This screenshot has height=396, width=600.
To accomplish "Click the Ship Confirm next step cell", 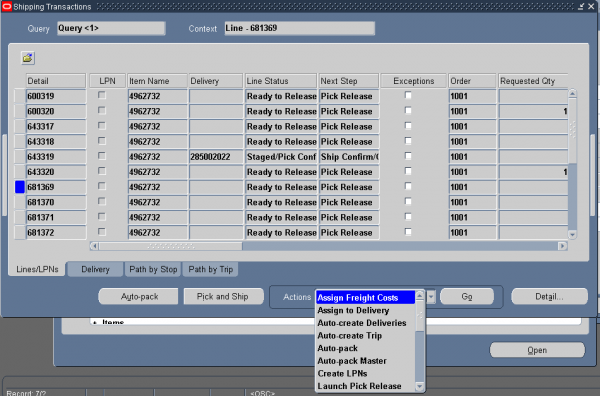I will pyautogui.click(x=349, y=157).
